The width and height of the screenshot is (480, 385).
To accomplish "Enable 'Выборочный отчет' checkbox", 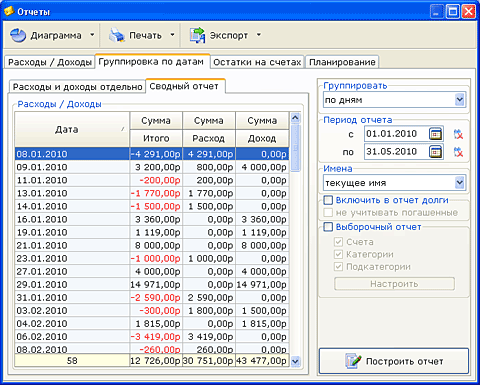I will (x=328, y=227).
